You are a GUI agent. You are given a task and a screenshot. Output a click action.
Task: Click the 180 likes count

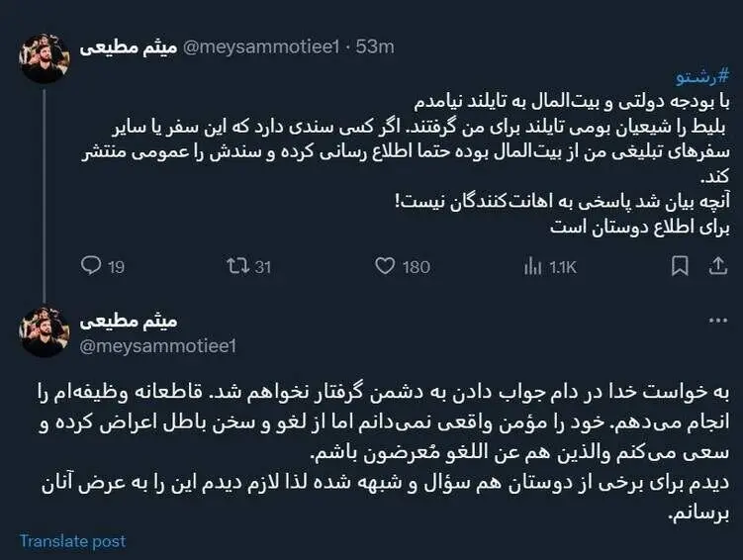tap(417, 265)
